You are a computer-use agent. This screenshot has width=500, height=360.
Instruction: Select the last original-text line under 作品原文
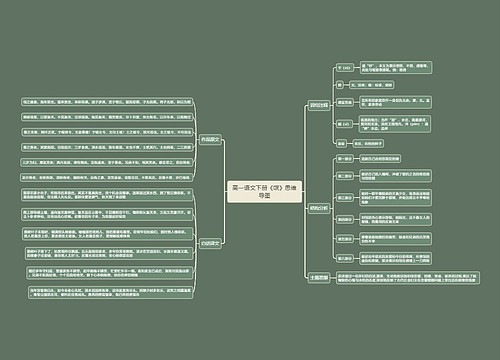pyautogui.click(x=107, y=177)
